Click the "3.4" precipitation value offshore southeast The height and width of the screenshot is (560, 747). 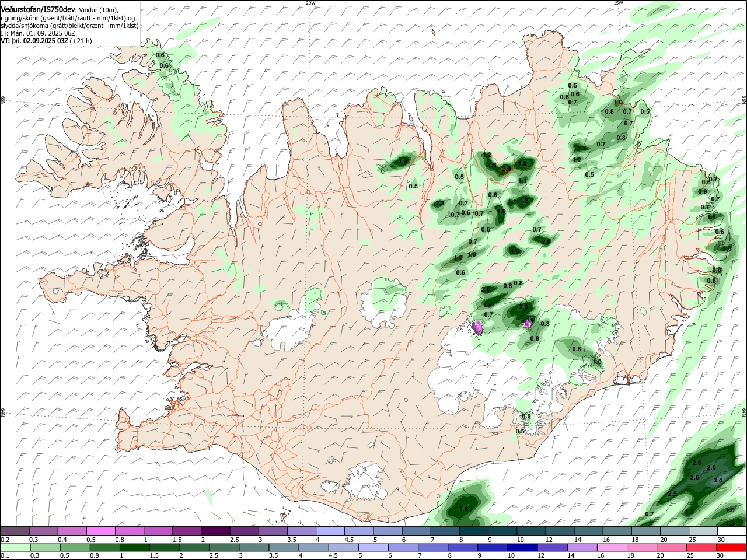point(718,480)
